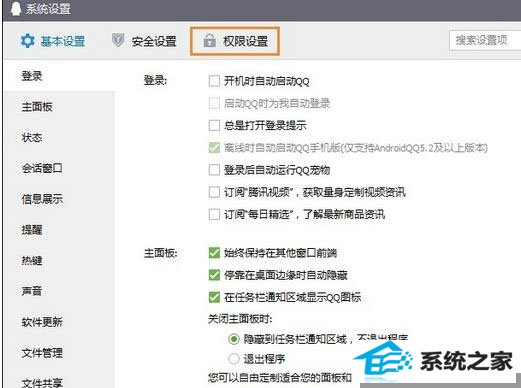Open 文件管理 in the sidebar
Viewport: 521px width, 388px height.
tap(42, 353)
